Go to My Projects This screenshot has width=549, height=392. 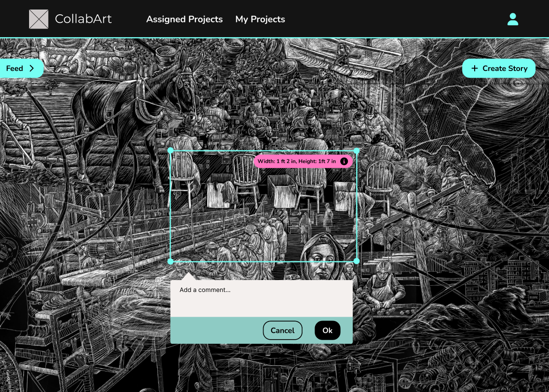(x=260, y=19)
